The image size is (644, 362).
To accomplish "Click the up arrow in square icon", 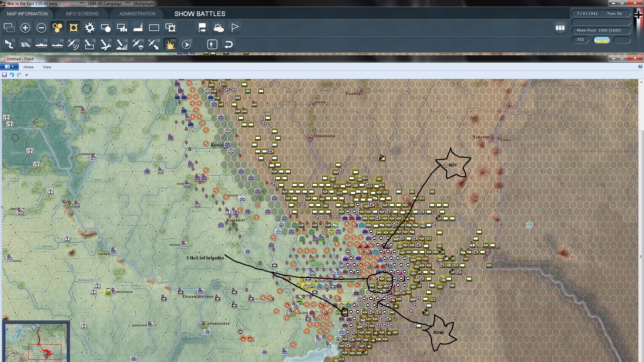I will pos(212,44).
